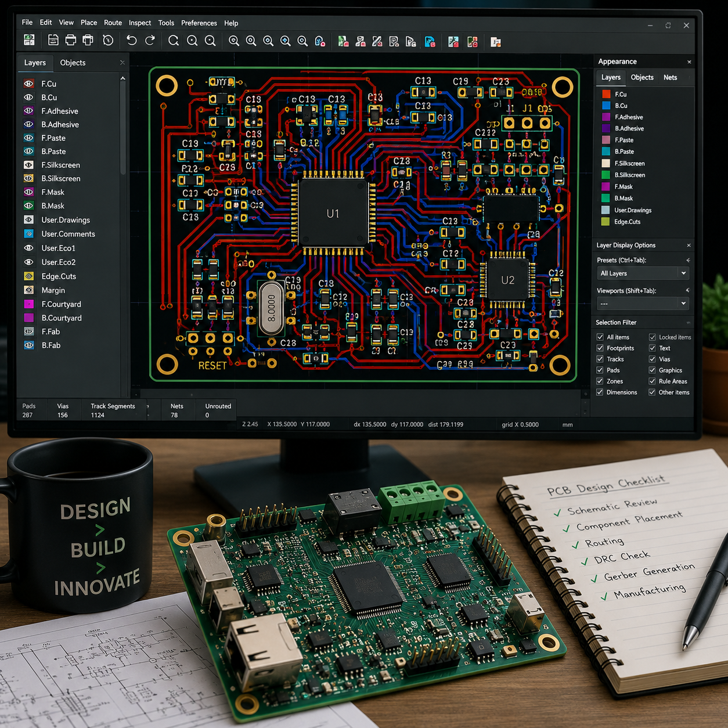
Task: Open the Viewports dropdown
Action: click(x=643, y=303)
